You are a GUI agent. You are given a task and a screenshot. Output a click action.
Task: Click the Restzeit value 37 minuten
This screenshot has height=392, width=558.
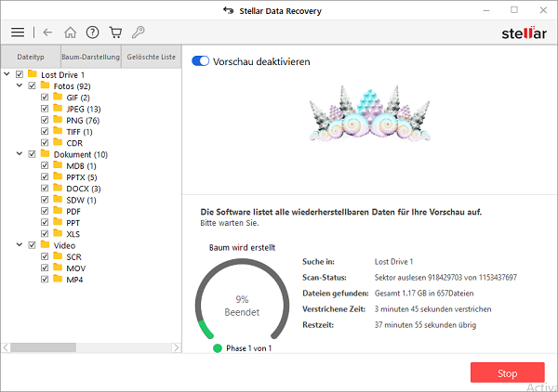(425, 324)
